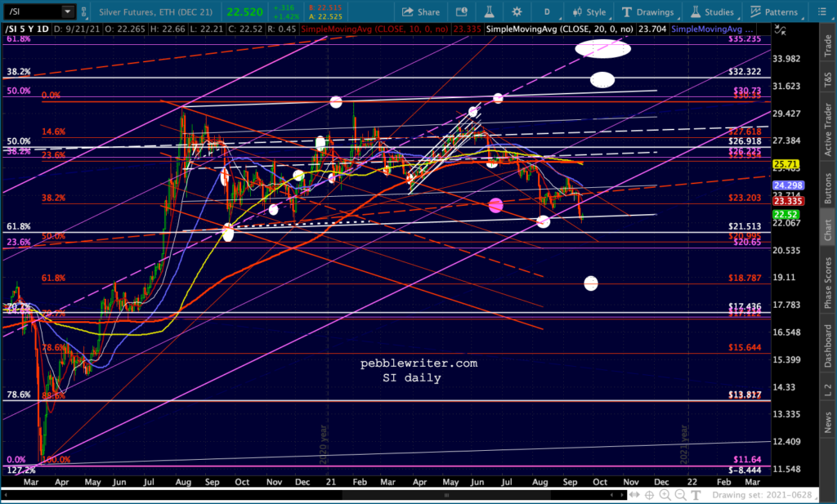
Task: Click the symbol input field showing /SI
Action: [32, 11]
